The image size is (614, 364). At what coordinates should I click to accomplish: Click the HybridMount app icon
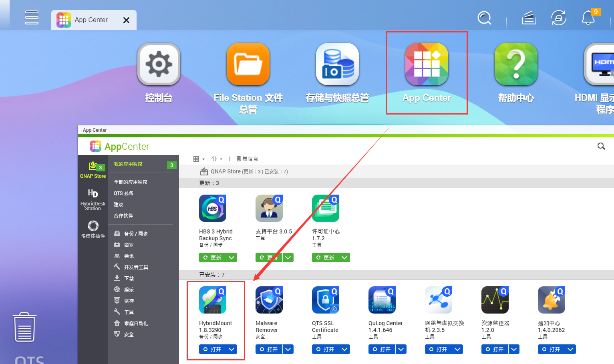(x=213, y=300)
